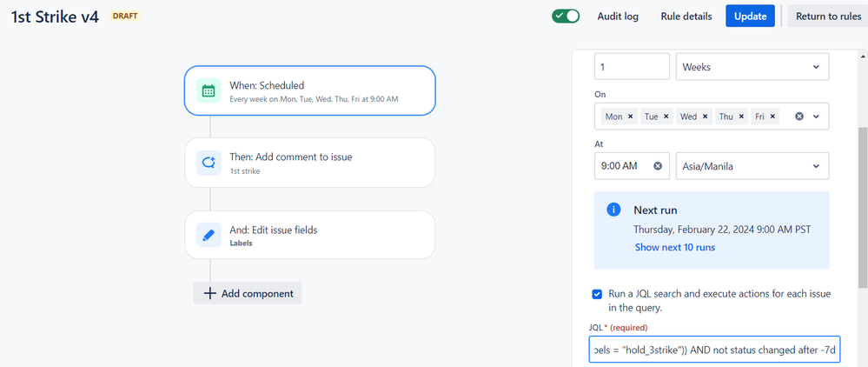Expand the days-of-week selector chevron
Viewport: 868px width, 367px height.
coord(816,117)
